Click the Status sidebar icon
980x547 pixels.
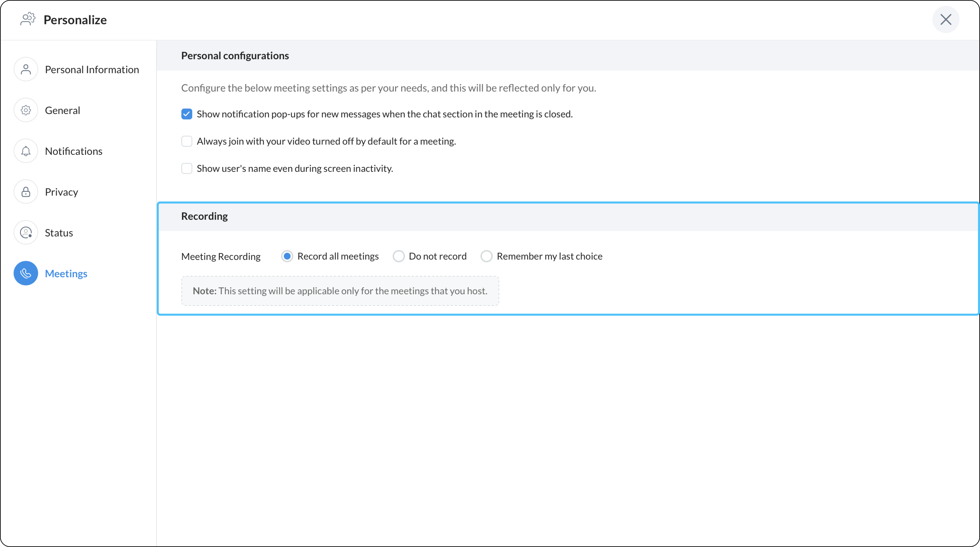pyautogui.click(x=26, y=233)
